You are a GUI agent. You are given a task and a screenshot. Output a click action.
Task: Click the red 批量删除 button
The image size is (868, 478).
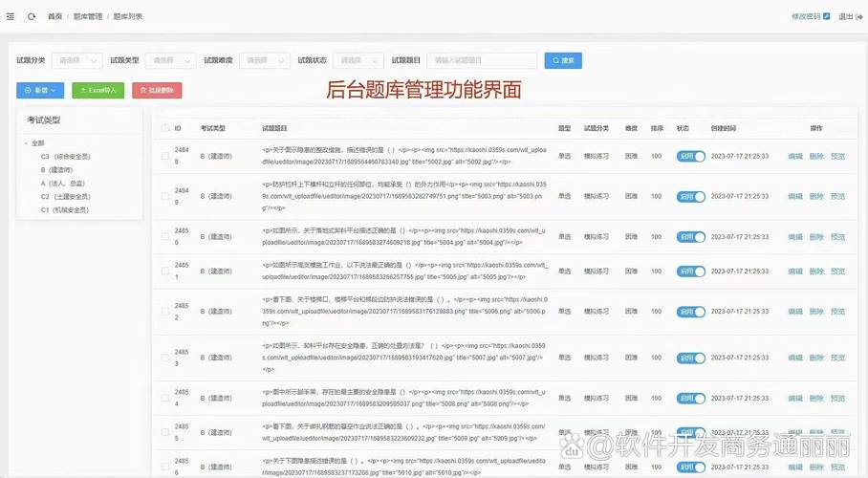[157, 90]
